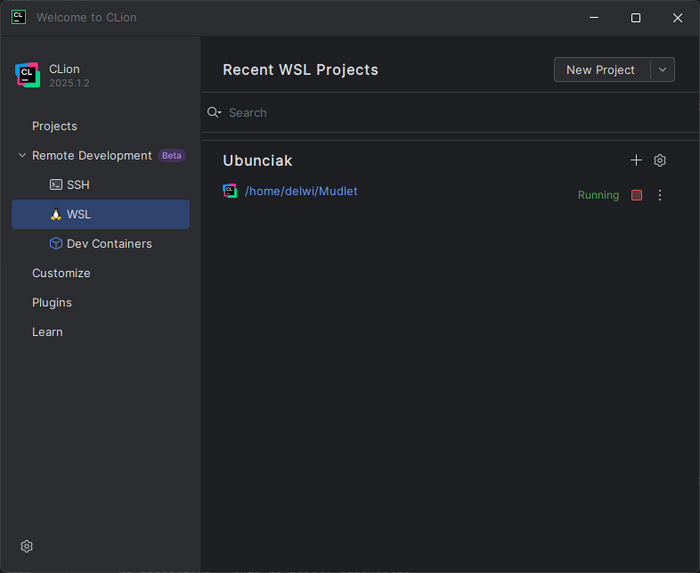Click the CLion icon in title bar

click(18, 17)
